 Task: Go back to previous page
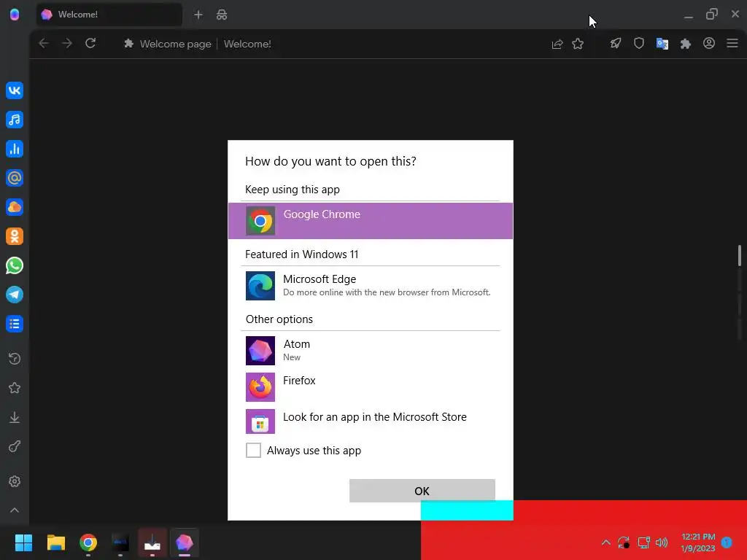click(43, 43)
